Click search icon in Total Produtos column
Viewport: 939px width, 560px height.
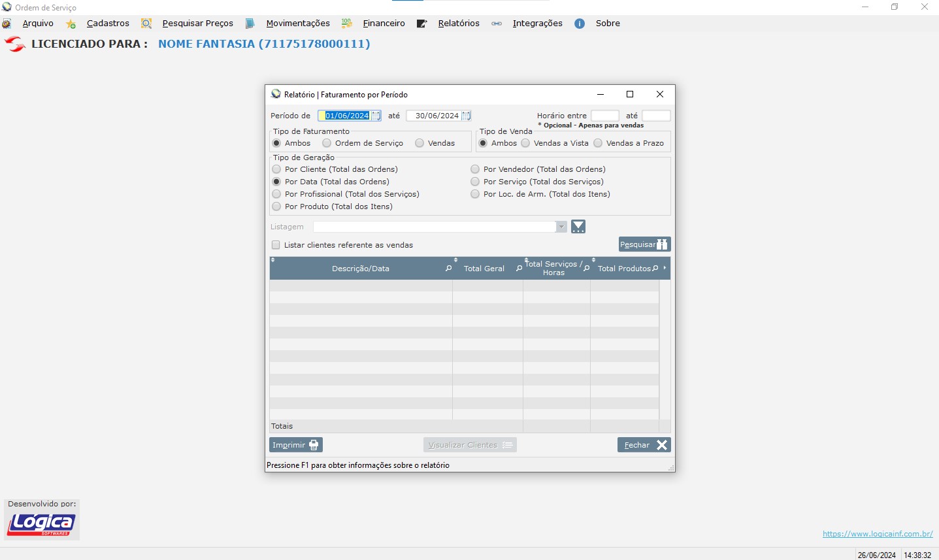[x=655, y=269]
